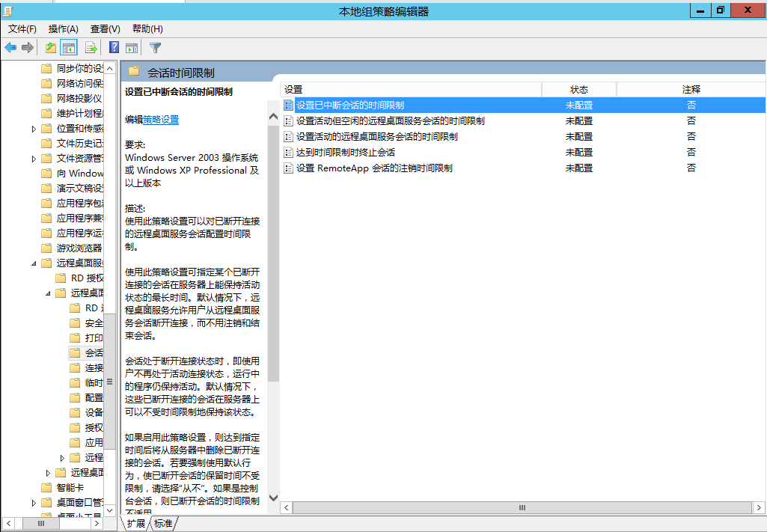The height and width of the screenshot is (532, 767).
Task: Toggle the Show/Hide action pane icon
Action: point(131,47)
